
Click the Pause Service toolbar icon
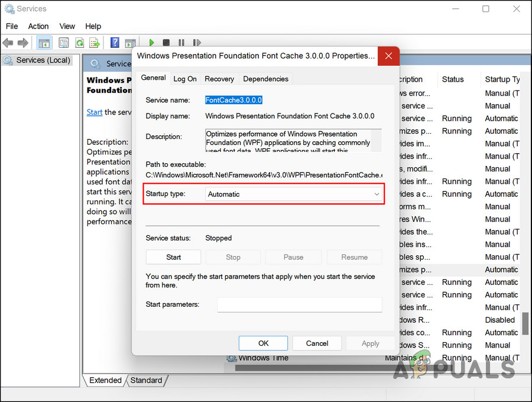(181, 43)
